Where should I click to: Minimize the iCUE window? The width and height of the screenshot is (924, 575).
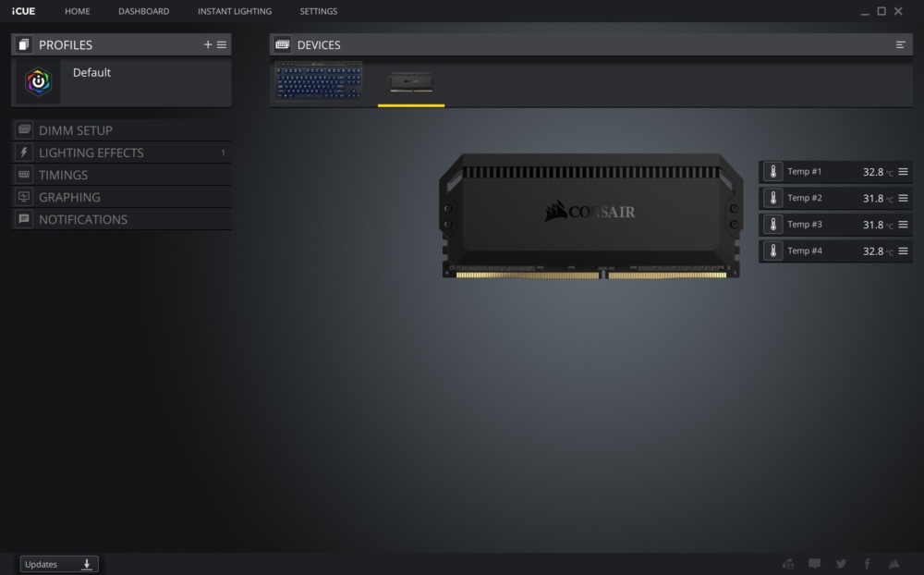(x=865, y=12)
